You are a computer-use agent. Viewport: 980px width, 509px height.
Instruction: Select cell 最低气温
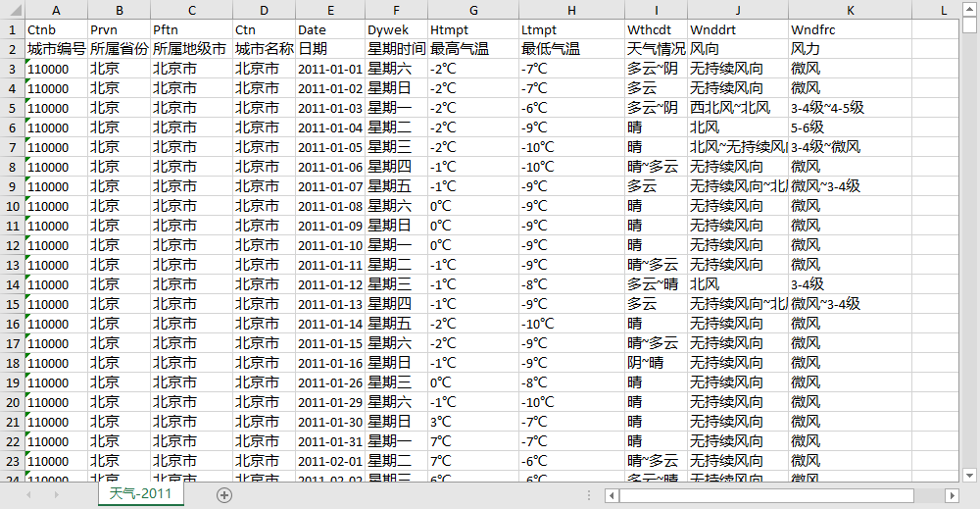pyautogui.click(x=572, y=49)
